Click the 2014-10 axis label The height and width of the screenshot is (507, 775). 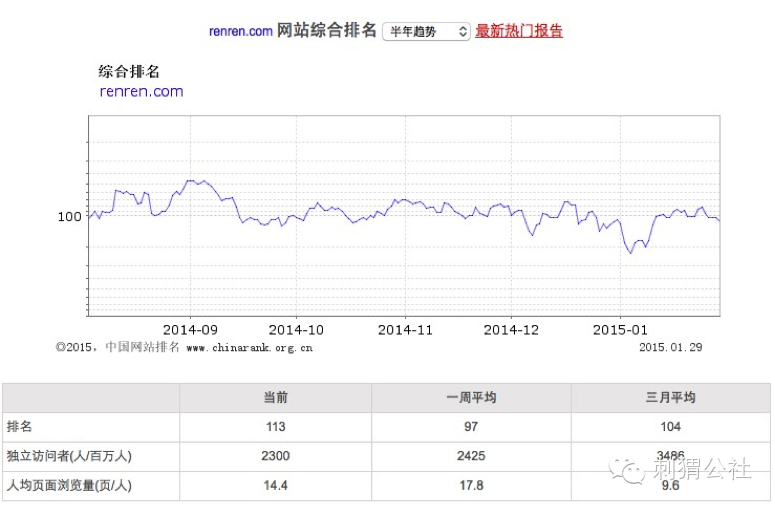point(296,330)
